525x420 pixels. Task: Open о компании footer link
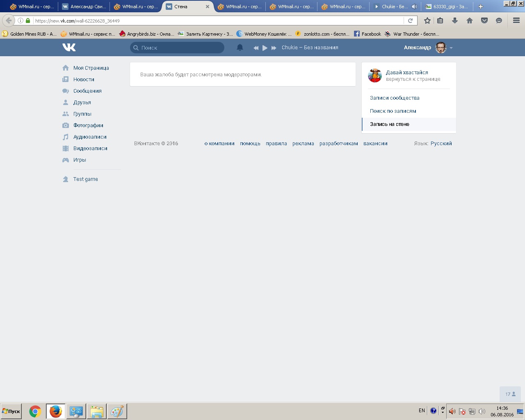pyautogui.click(x=219, y=144)
